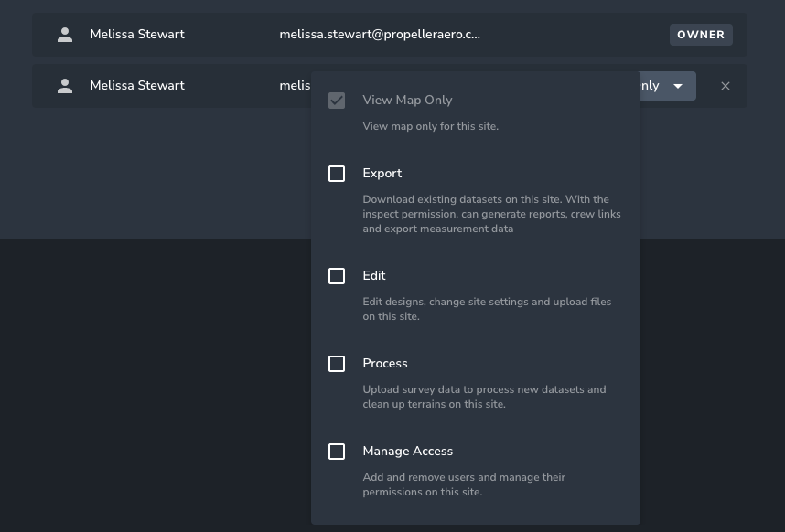785x532 pixels.
Task: Enable the Manage Access checkbox
Action: [337, 452]
